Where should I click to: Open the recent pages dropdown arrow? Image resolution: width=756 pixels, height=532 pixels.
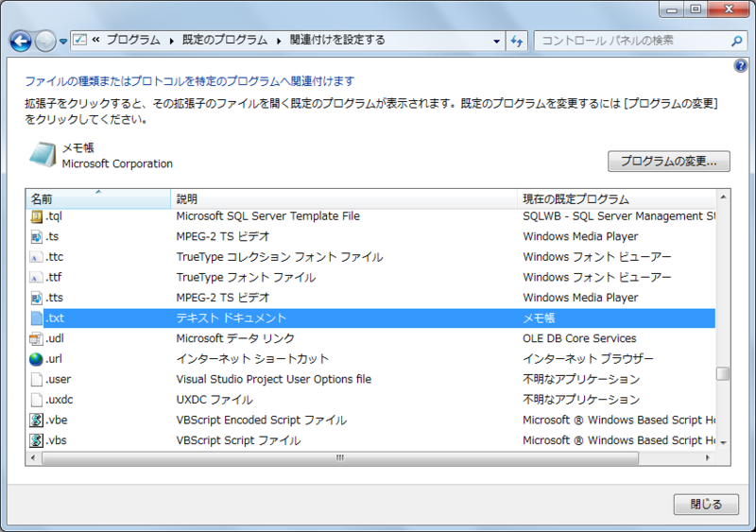click(63, 42)
